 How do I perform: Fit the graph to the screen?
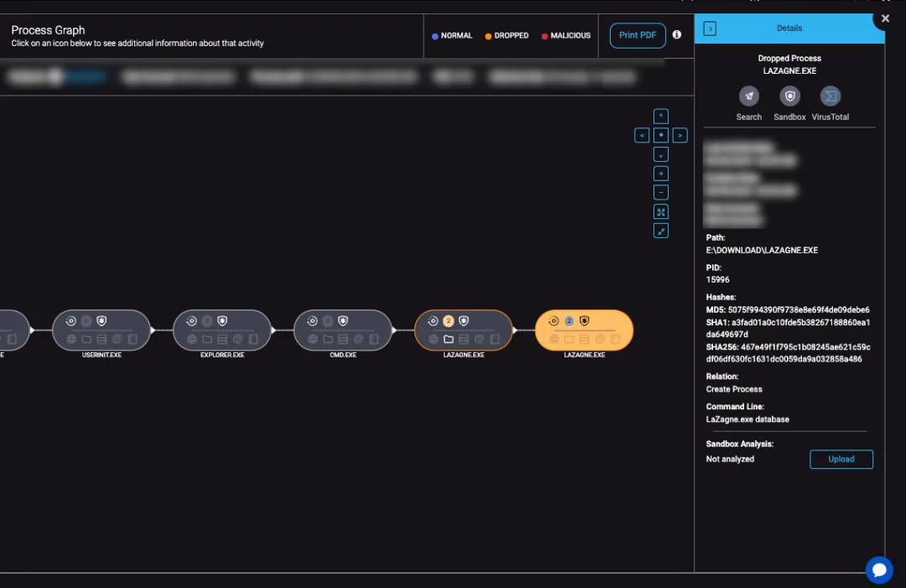[661, 212]
